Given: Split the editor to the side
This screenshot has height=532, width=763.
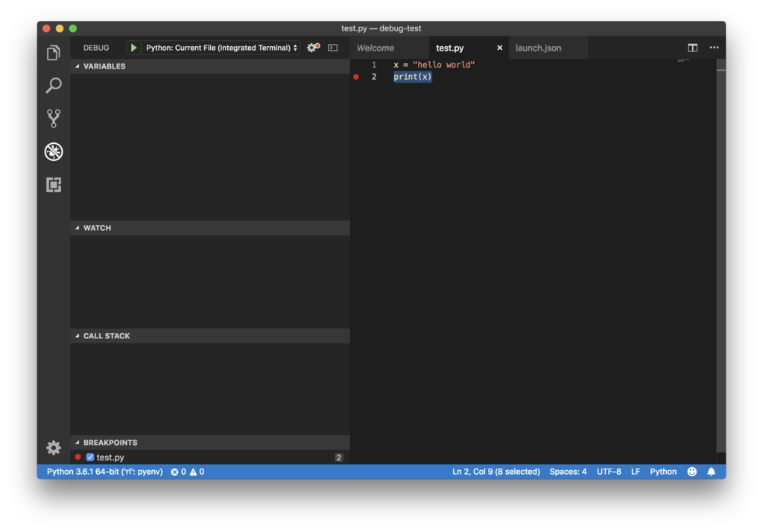Looking at the screenshot, I should (692, 48).
